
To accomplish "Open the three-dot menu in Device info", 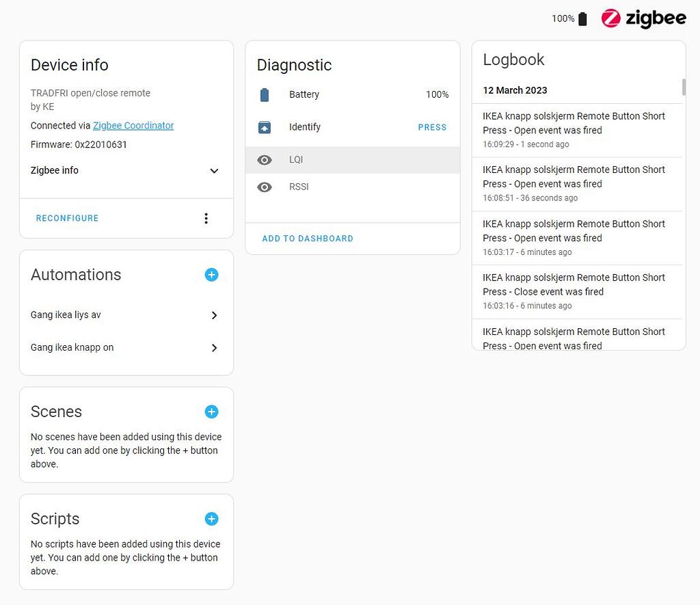I will coord(206,218).
